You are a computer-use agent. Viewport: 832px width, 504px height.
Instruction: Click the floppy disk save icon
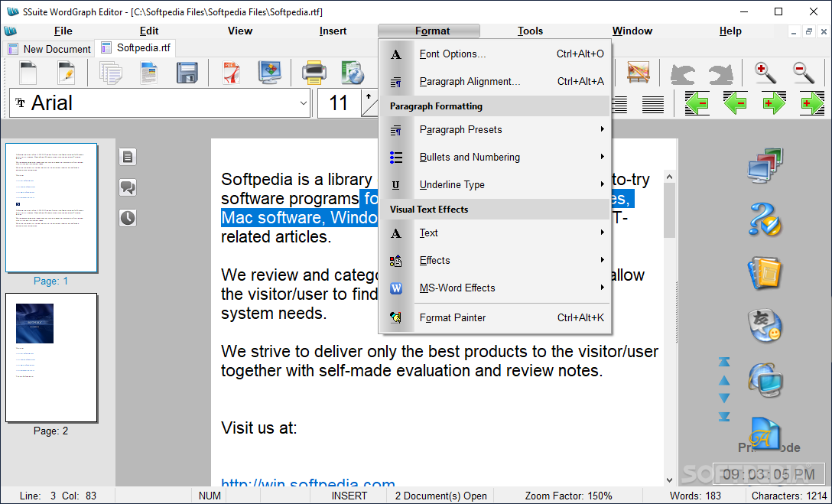click(187, 73)
